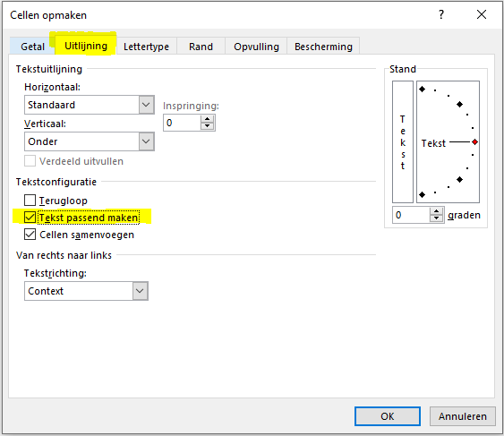The height and width of the screenshot is (436, 504).
Task: Uncheck Tekst passend maken
Action: 30,218
